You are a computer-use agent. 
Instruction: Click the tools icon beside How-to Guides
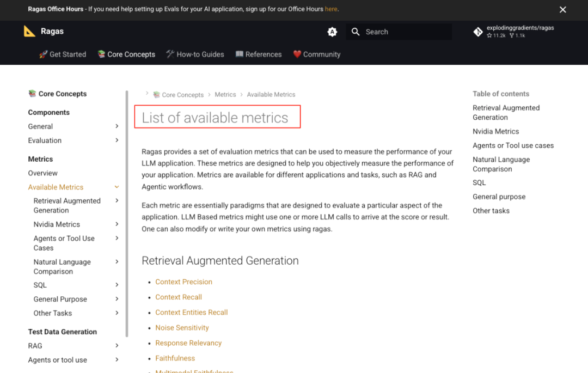170,54
